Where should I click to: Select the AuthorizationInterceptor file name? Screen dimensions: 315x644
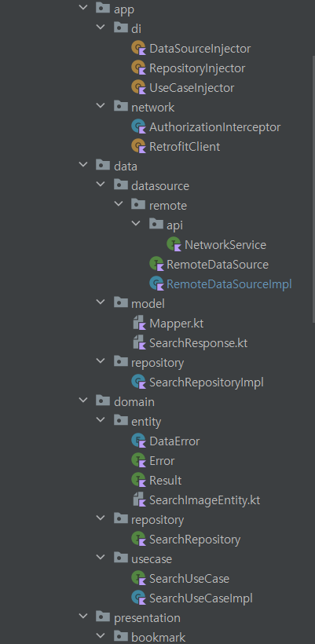pyautogui.click(x=214, y=127)
